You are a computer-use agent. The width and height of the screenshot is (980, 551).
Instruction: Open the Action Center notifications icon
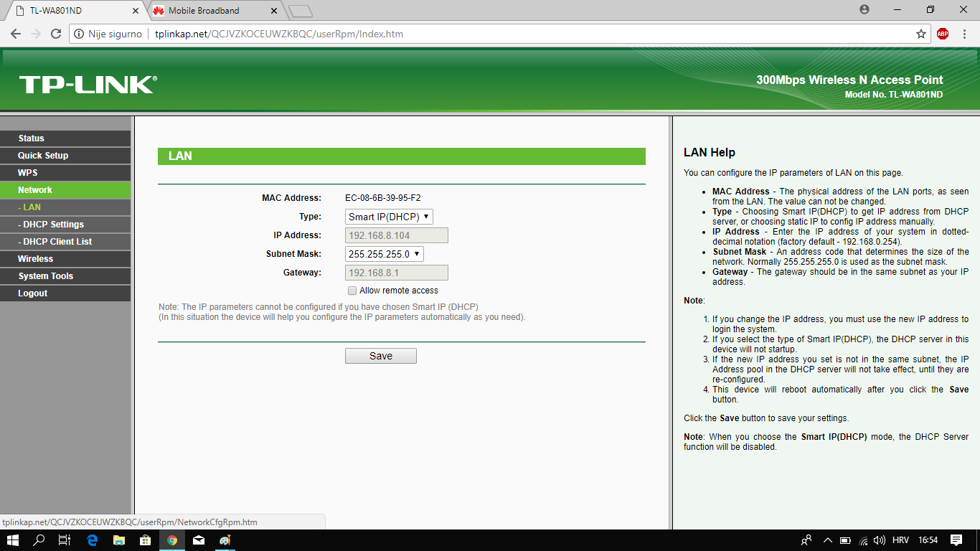[956, 540]
